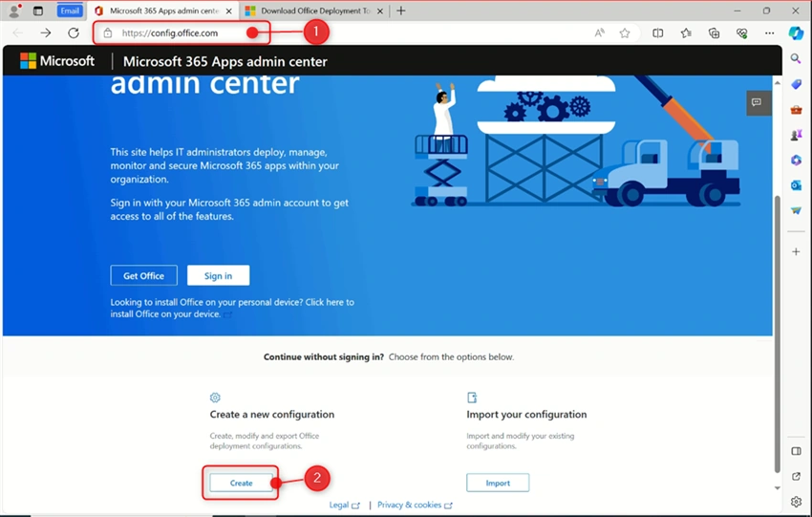Click Create under new configuration
Image resolution: width=812 pixels, height=517 pixels.
(241, 483)
